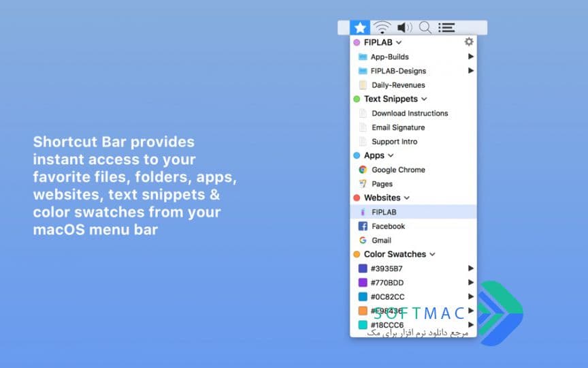This screenshot has width=588, height=368.
Task: Click the Email Signature document icon
Action: tap(363, 127)
